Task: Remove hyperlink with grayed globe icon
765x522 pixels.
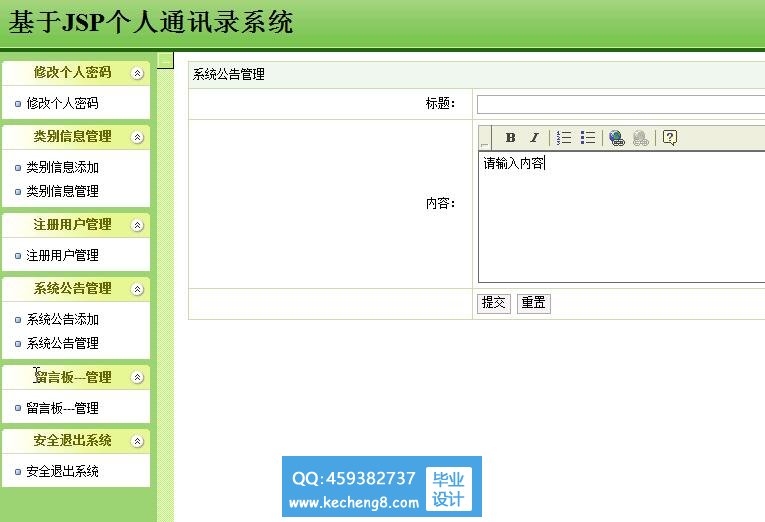Action: pos(641,138)
